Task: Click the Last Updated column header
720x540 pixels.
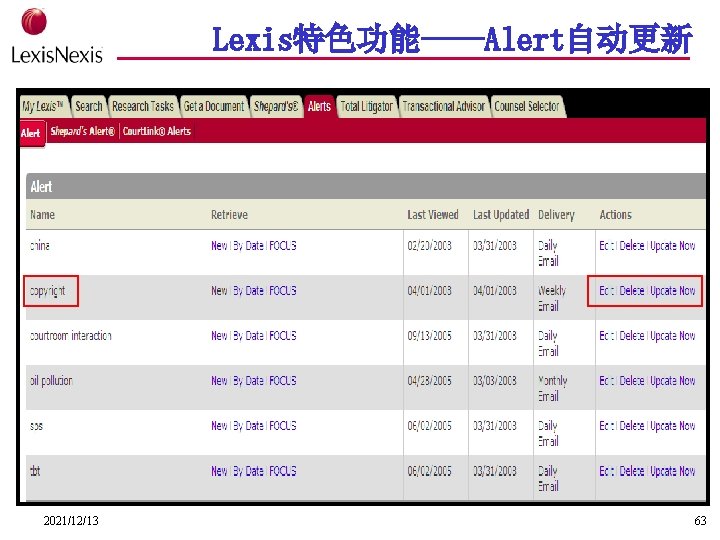Action: pos(501,214)
